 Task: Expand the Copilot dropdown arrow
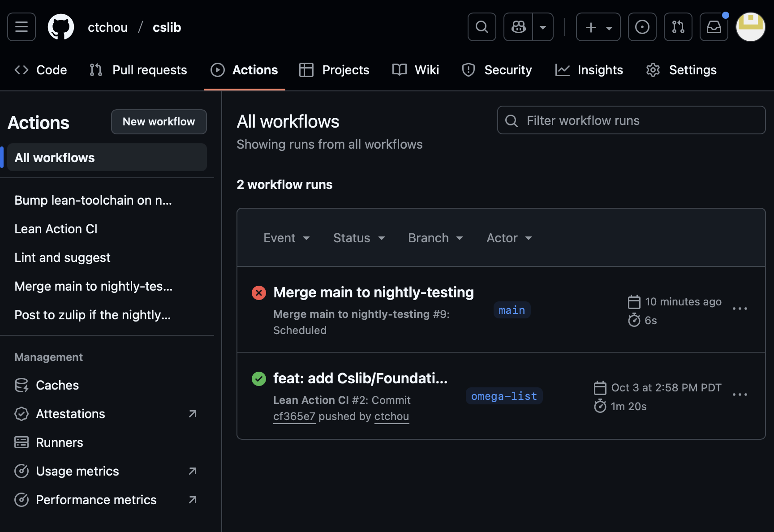click(543, 27)
